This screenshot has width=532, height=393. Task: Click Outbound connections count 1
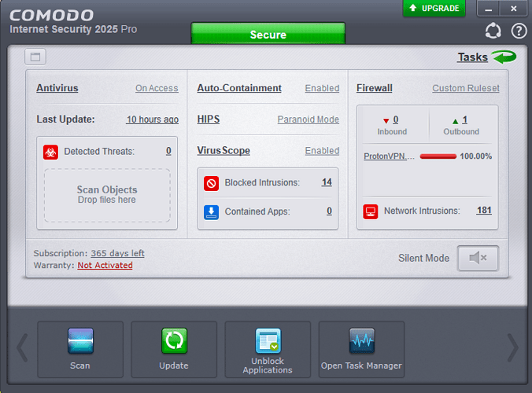(x=465, y=119)
